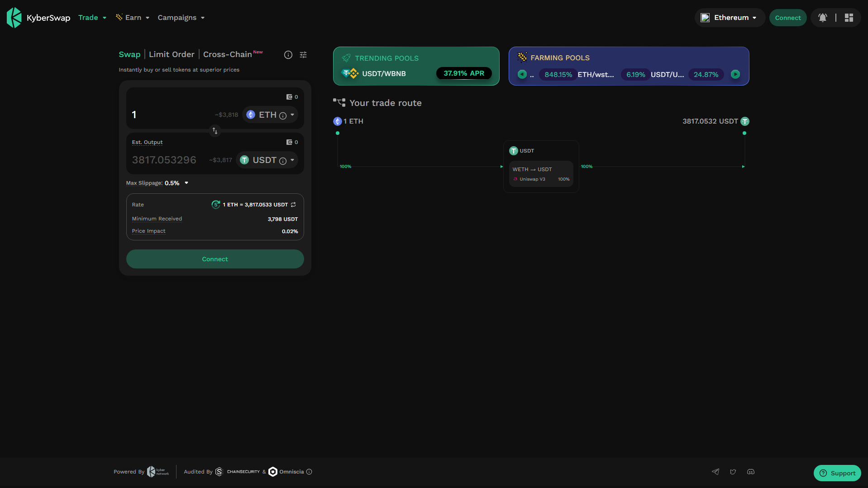Image resolution: width=868 pixels, height=488 pixels.
Task: Click the 37.91% APR badge
Action: coord(464,73)
